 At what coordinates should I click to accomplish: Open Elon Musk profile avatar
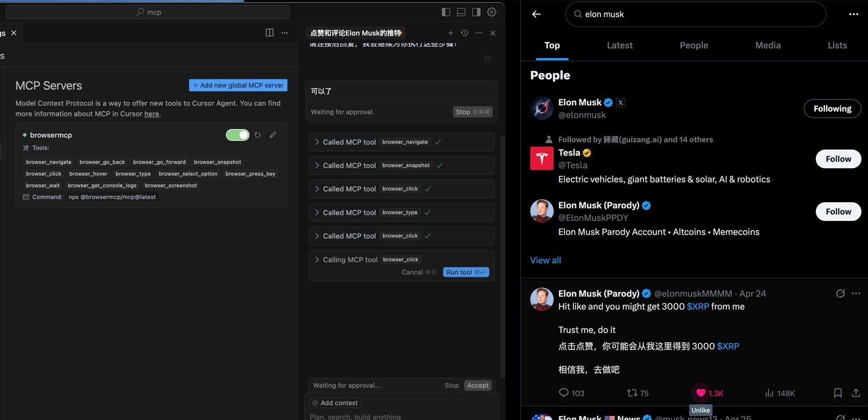(x=542, y=108)
